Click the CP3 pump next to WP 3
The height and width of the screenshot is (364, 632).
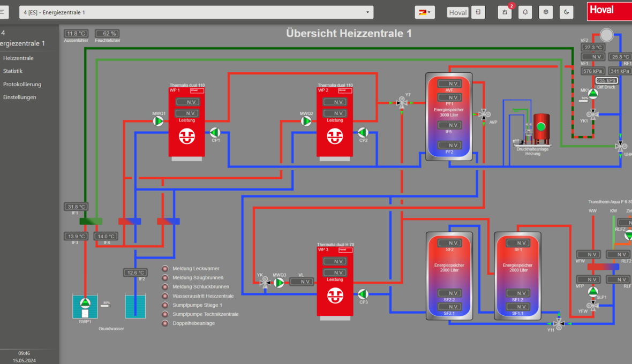pyautogui.click(x=363, y=294)
